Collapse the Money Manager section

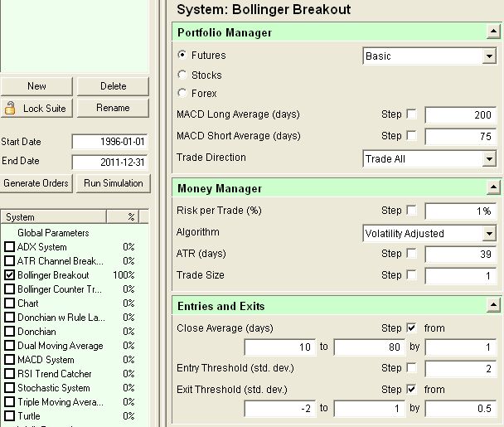coord(493,187)
